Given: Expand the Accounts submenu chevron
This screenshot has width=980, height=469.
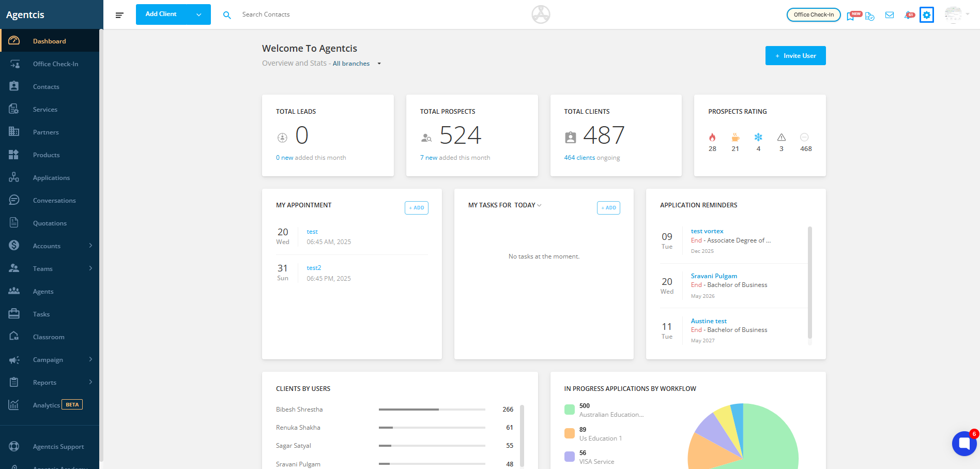Looking at the screenshot, I should [x=90, y=246].
